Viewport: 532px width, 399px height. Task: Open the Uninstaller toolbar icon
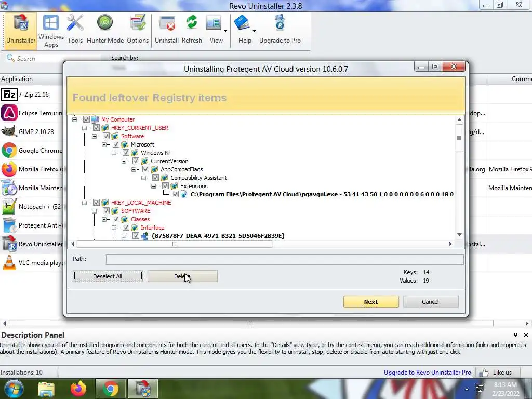click(21, 31)
